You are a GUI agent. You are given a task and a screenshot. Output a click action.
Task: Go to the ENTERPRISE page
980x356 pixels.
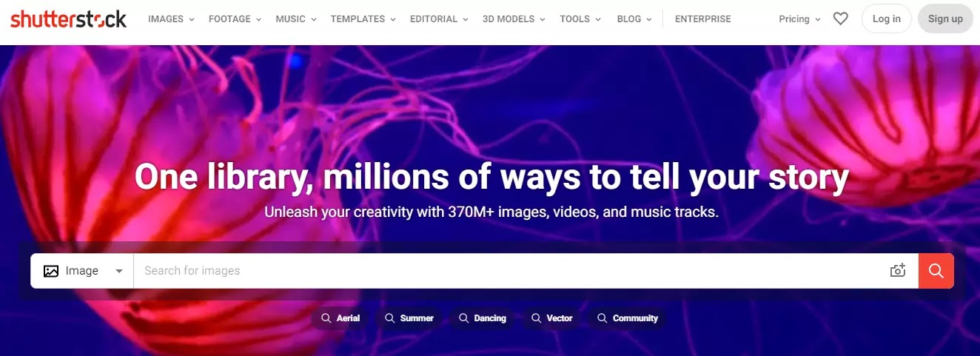click(x=703, y=19)
